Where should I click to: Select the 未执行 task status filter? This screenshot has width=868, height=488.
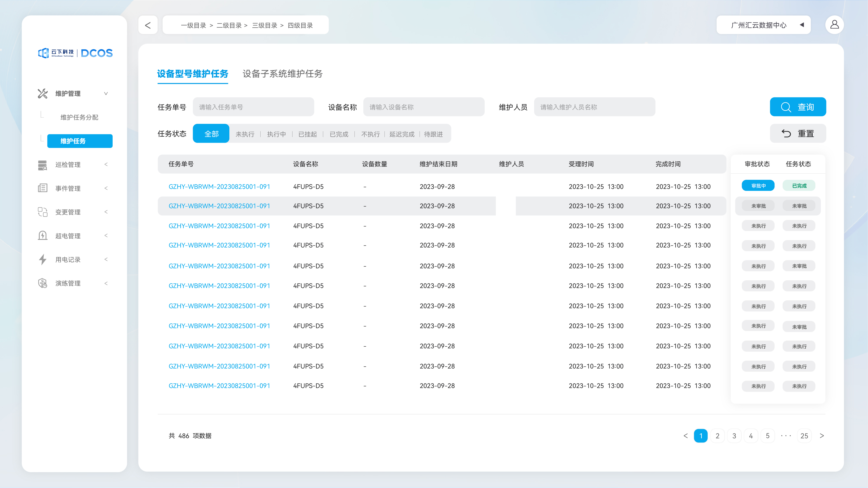point(245,134)
